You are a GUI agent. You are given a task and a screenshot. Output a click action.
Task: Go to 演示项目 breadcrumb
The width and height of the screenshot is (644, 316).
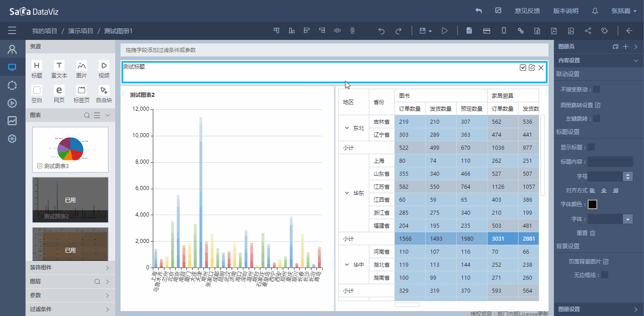click(x=81, y=31)
